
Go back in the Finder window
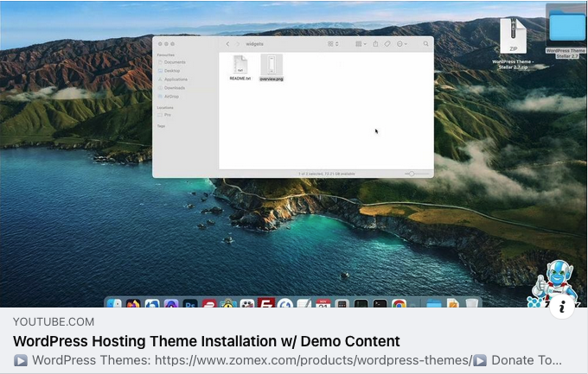(227, 44)
